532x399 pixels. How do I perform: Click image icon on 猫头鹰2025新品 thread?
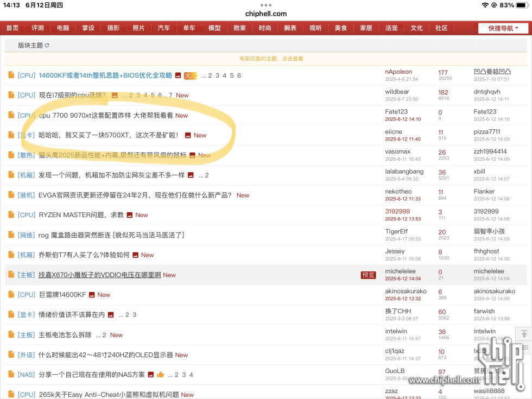(x=192, y=155)
